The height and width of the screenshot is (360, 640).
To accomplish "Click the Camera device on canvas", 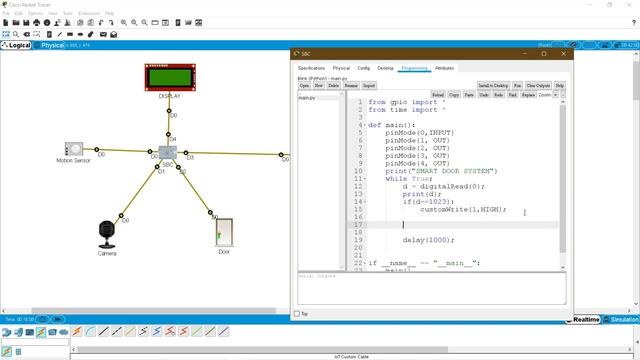I will click(x=107, y=235).
